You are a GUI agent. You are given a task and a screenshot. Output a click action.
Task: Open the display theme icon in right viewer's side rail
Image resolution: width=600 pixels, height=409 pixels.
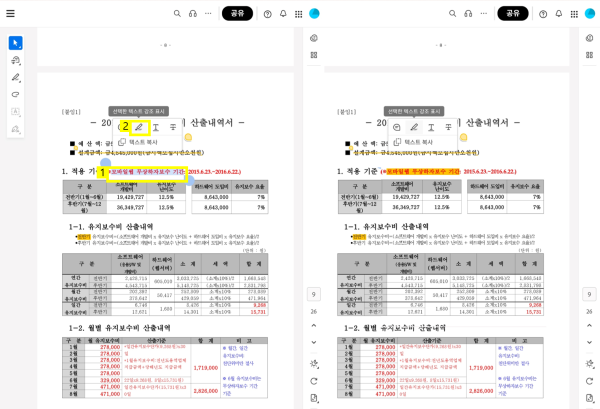(590, 364)
